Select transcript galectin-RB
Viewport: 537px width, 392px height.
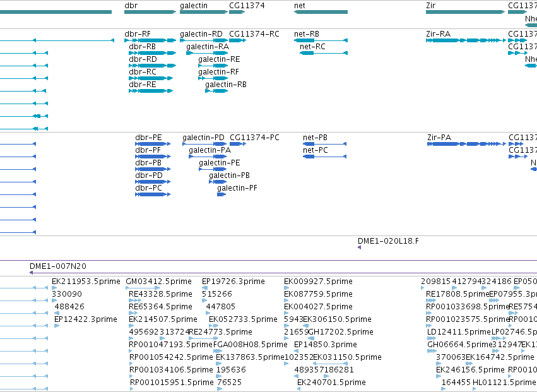[216, 91]
